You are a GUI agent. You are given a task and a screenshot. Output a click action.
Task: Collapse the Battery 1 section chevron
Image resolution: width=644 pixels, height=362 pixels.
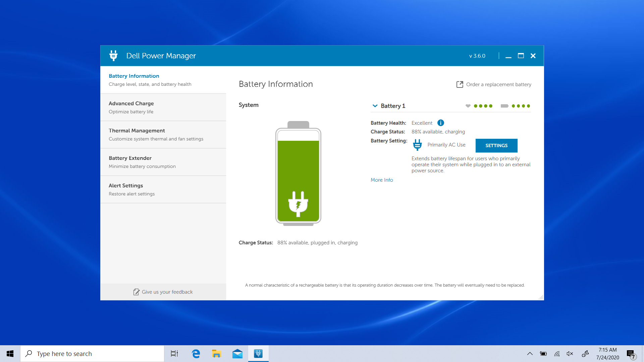(375, 106)
